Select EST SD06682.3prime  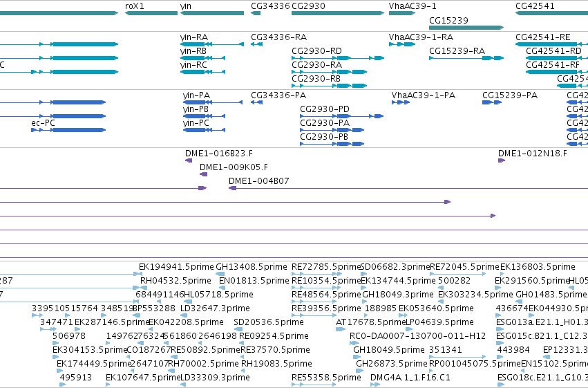pyautogui.click(x=363, y=275)
